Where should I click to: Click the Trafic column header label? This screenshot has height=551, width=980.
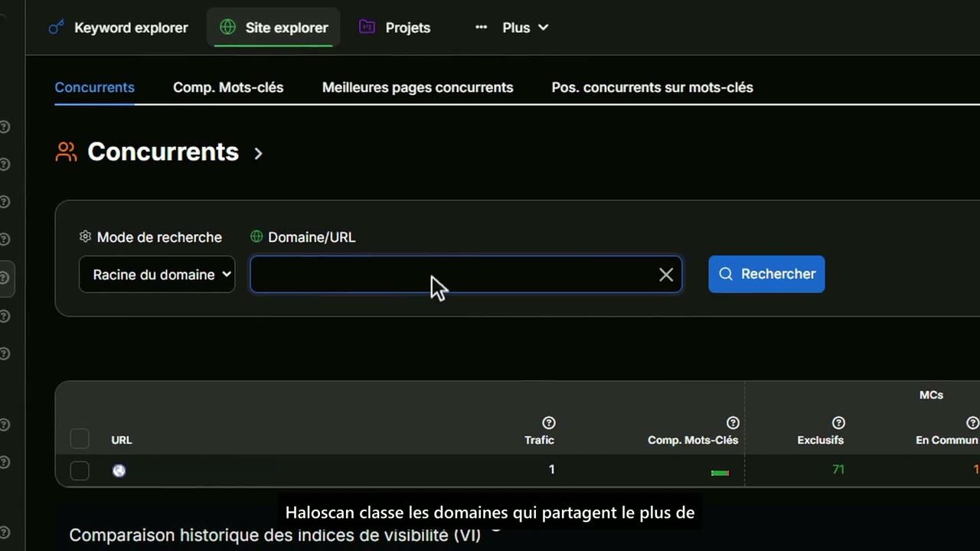(x=539, y=440)
